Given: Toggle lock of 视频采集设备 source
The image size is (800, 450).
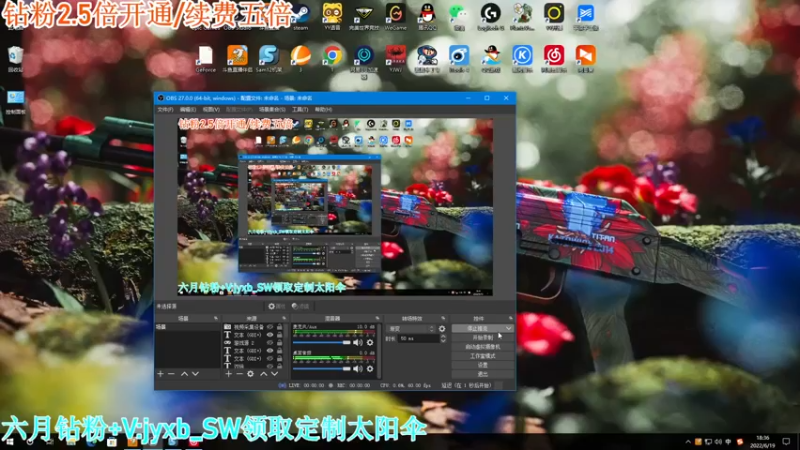Looking at the screenshot, I should pyautogui.click(x=280, y=327).
